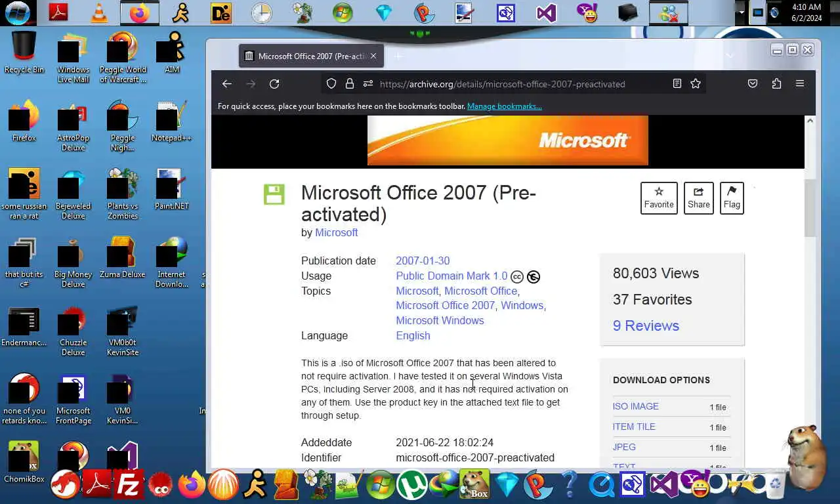Viewport: 840px width, 504px height.
Task: Open the Firefox hamburger application menu
Action: [x=799, y=83]
